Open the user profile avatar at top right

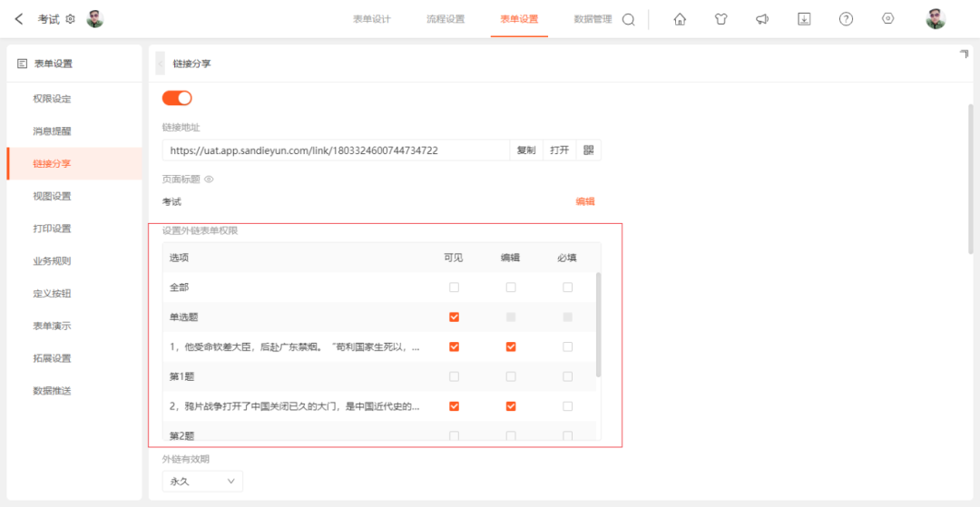tap(936, 19)
